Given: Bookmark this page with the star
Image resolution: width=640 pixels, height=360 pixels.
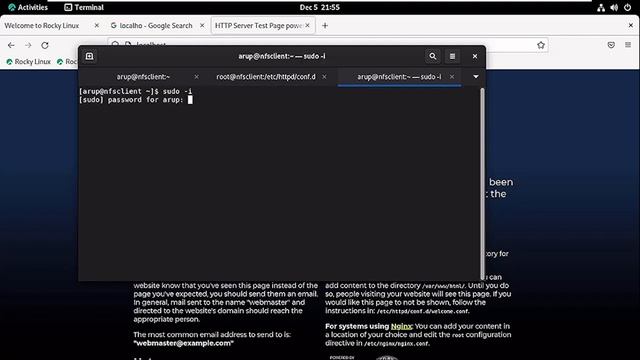Looking at the screenshot, I should point(541,45).
